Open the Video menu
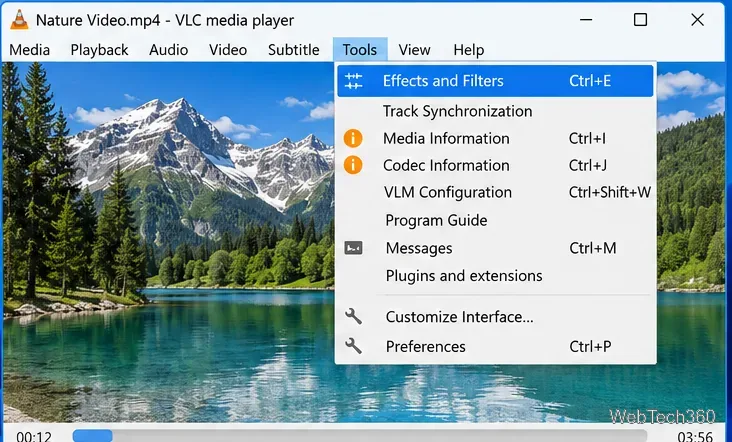 tap(228, 50)
